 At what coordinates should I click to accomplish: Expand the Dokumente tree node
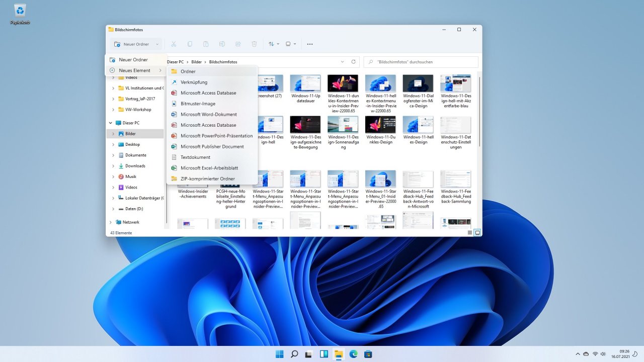click(113, 155)
